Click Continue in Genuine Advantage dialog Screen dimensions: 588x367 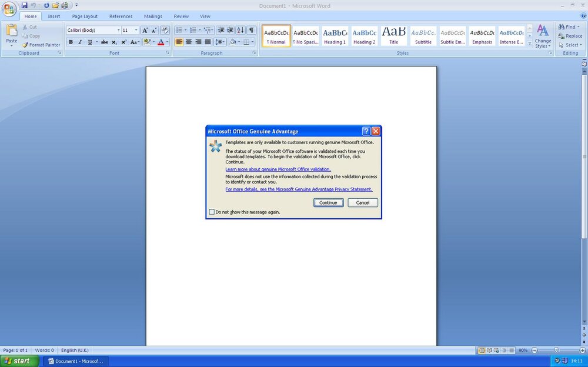(x=329, y=203)
